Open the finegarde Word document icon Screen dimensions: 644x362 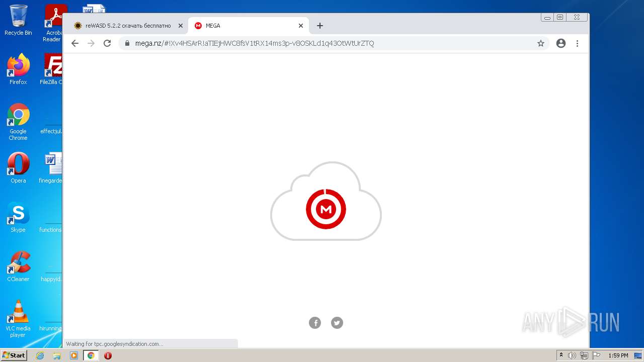52,168
